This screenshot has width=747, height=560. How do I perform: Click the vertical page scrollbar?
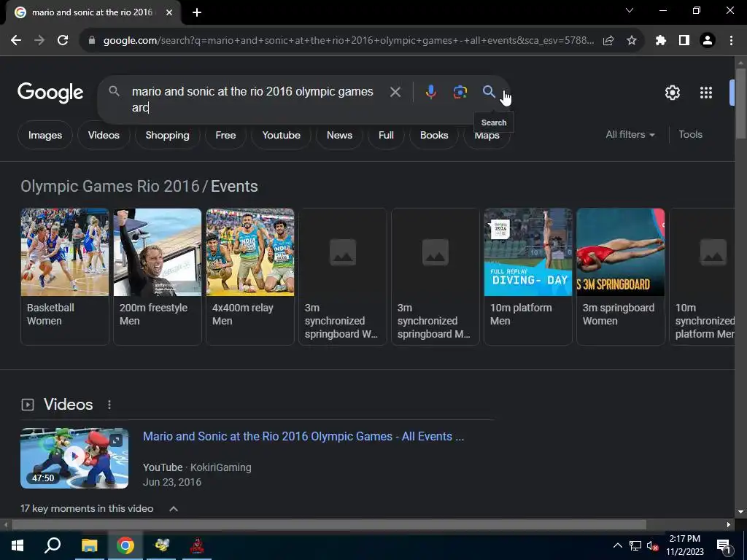(740, 105)
